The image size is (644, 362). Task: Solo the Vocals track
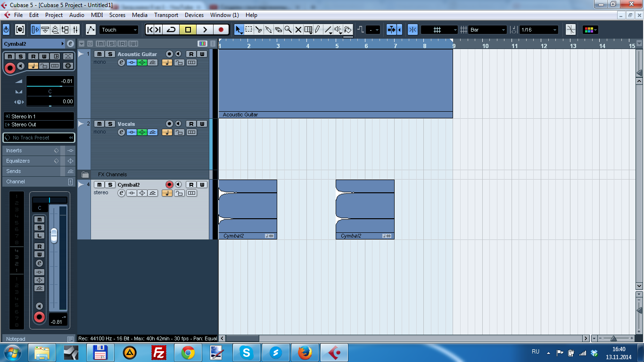click(110, 124)
